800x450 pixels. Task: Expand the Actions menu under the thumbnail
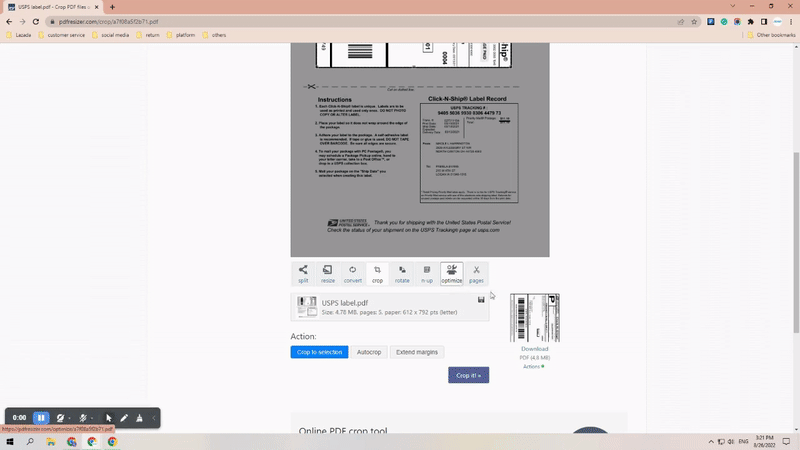click(533, 366)
